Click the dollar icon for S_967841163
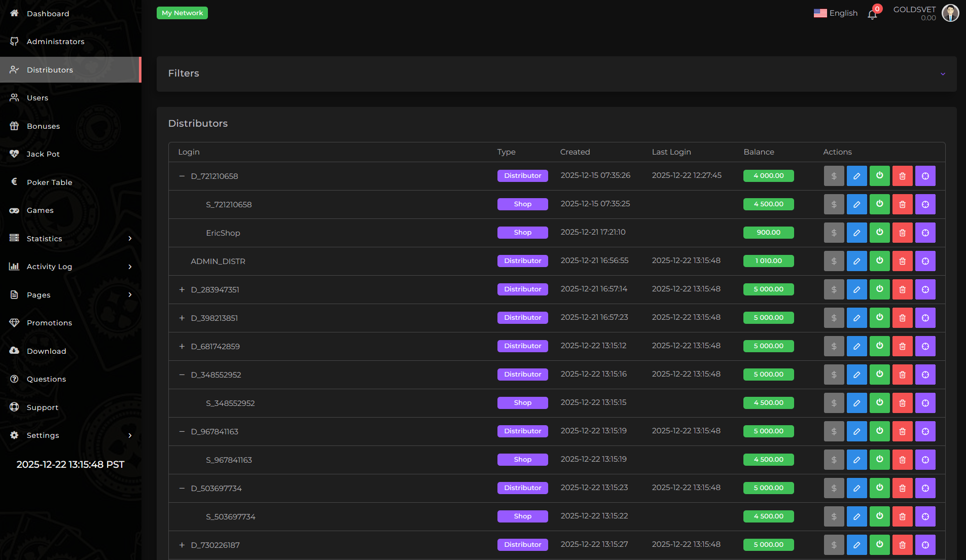Screen dimensions: 966x560 pyautogui.click(x=834, y=460)
